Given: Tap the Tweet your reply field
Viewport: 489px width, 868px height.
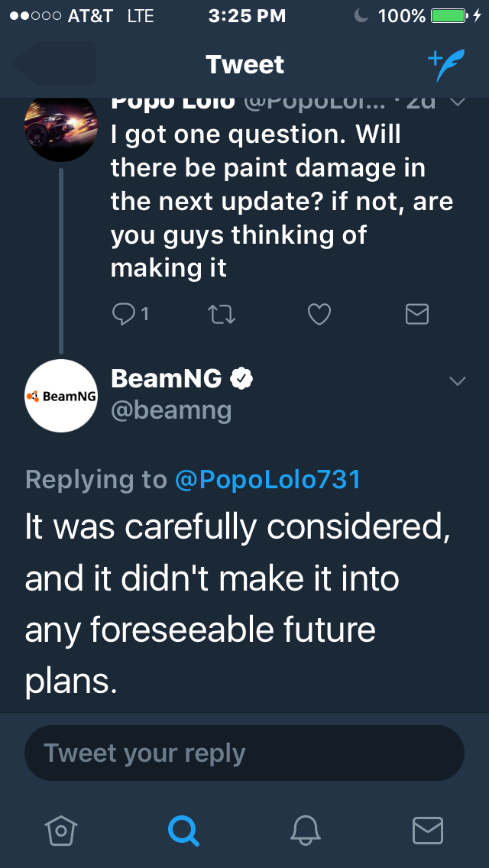Looking at the screenshot, I should click(244, 753).
